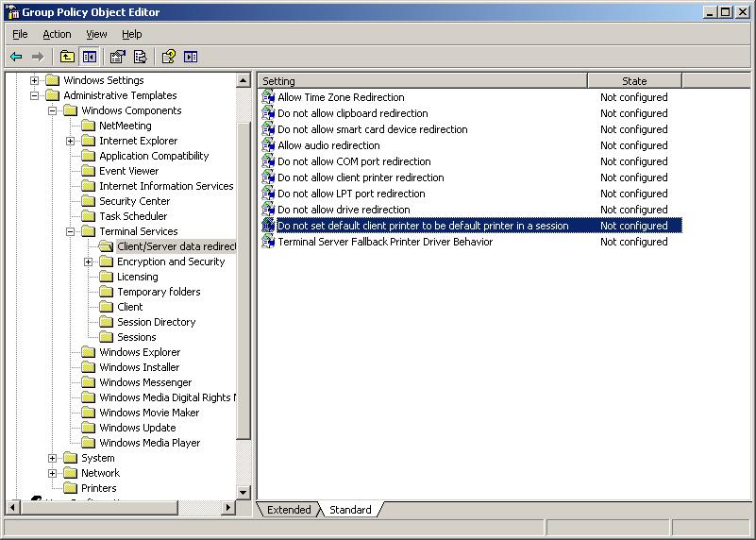This screenshot has width=756, height=540.
Task: Select Do not allow LPT port redirection
Action: (x=351, y=194)
